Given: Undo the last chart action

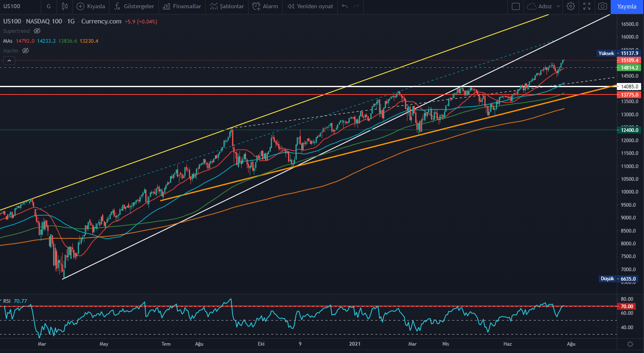Looking at the screenshot, I should pos(345,7).
